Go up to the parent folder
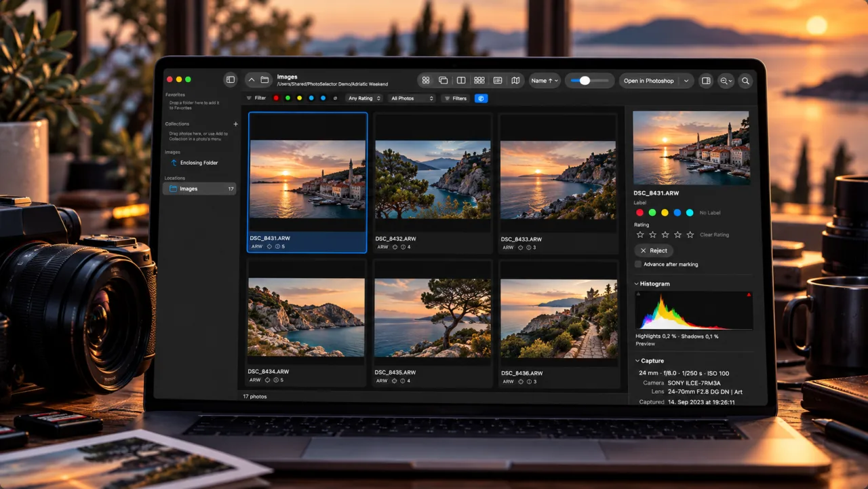The width and height of the screenshot is (868, 489). pos(252,80)
